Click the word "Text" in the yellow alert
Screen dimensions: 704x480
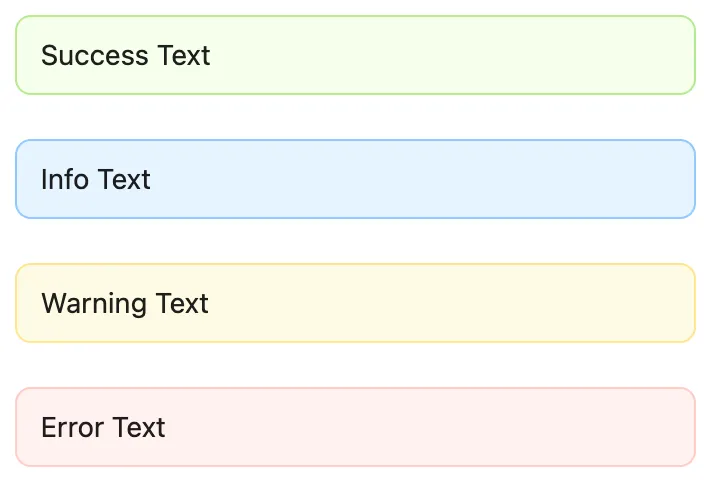182,303
